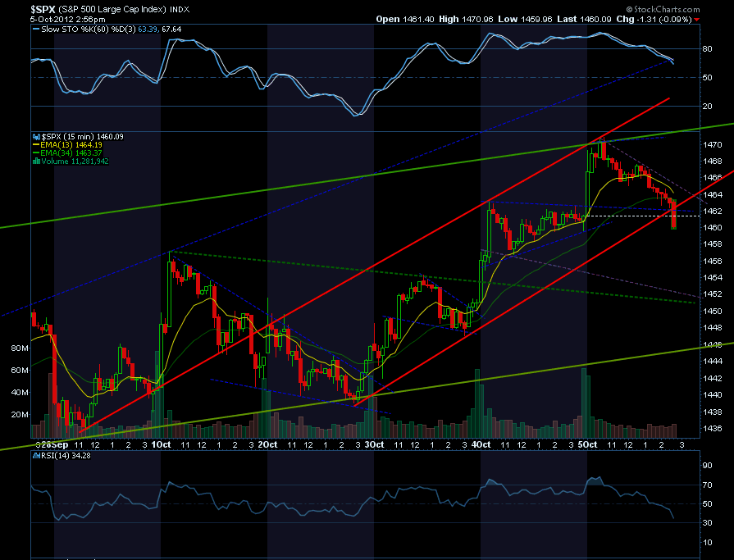Click the 67.64 stochastic %D value
The image size is (734, 560).
(171, 29)
